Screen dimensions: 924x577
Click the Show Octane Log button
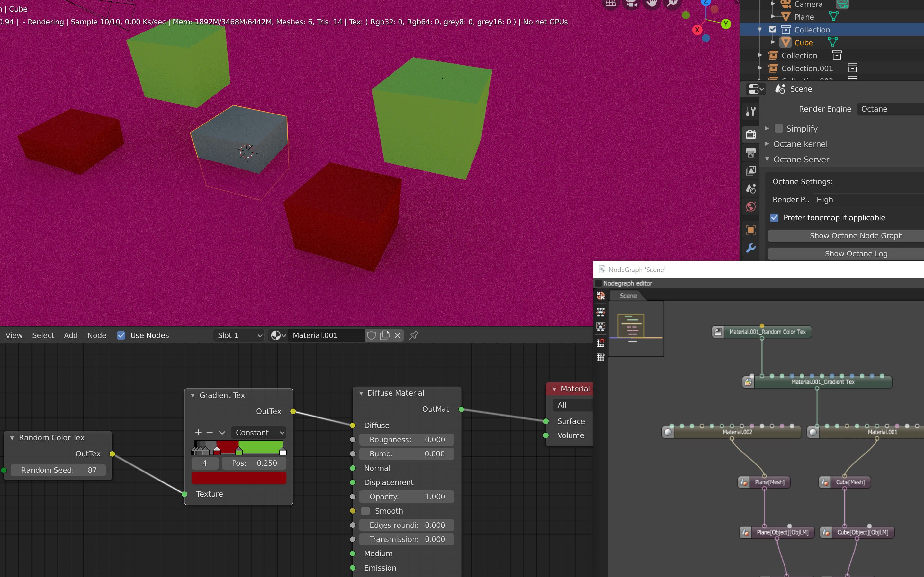coord(855,253)
